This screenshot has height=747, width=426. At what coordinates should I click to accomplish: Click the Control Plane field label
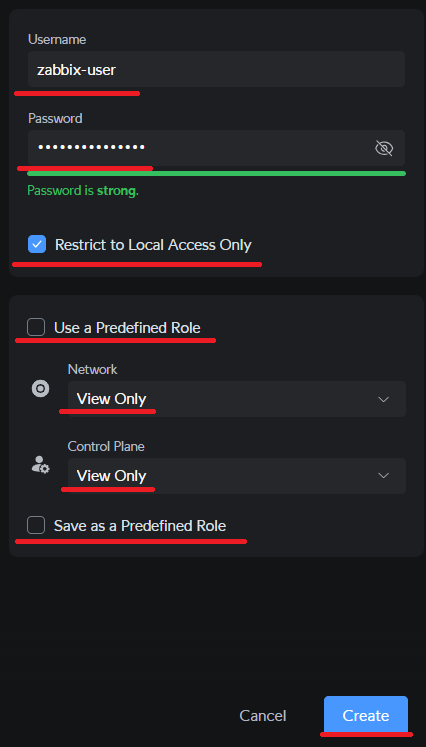pos(106,446)
